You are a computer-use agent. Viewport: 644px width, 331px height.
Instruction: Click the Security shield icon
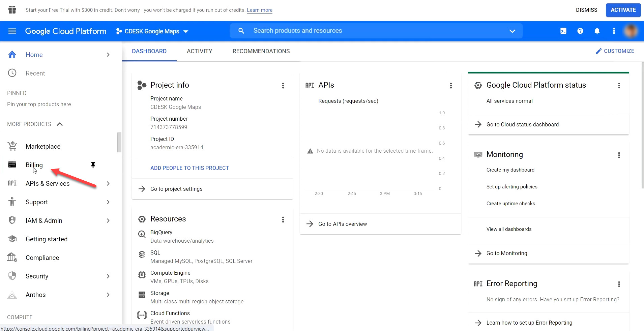[12, 276]
